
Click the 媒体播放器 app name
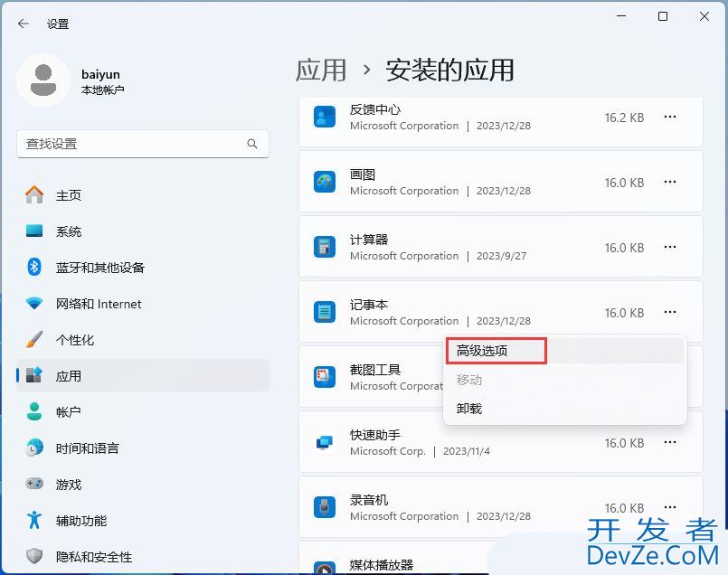point(382,565)
